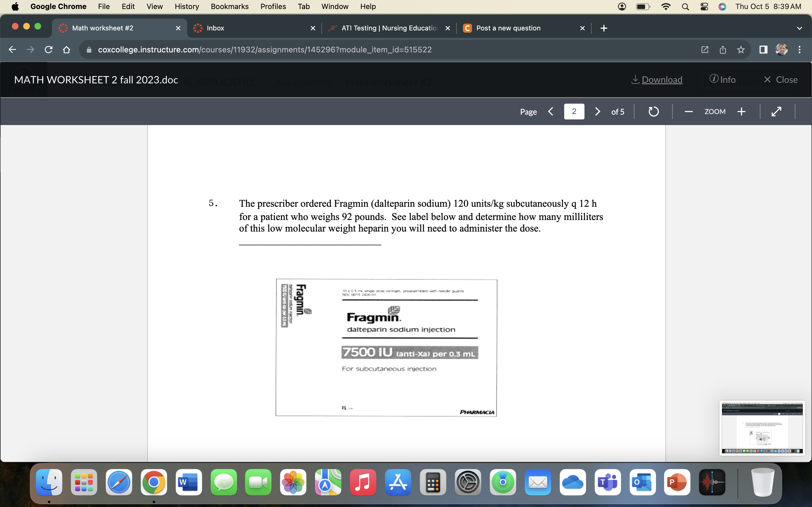812x507 pixels.
Task: Download the math worksheet document
Action: pos(657,80)
